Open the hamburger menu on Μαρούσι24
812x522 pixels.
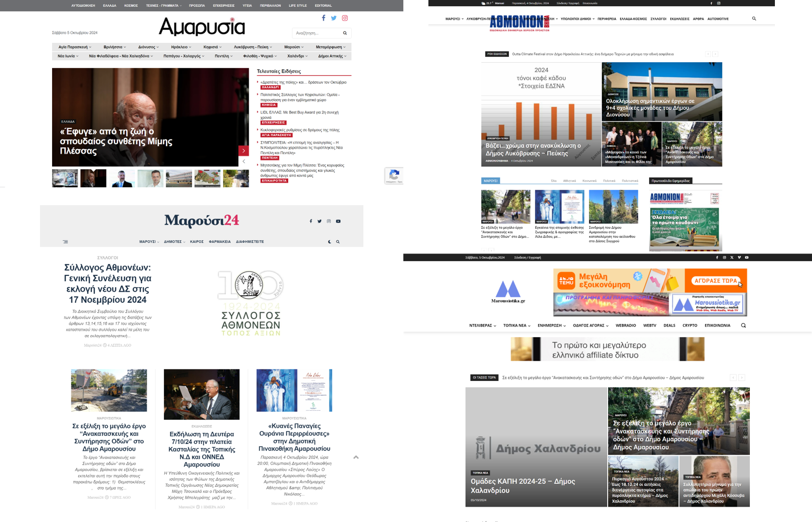[x=65, y=242]
